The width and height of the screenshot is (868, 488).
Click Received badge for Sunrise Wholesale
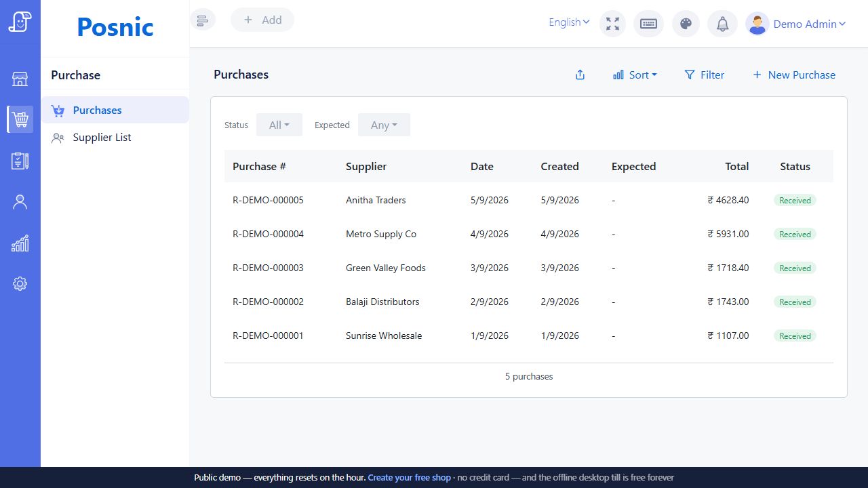click(795, 335)
